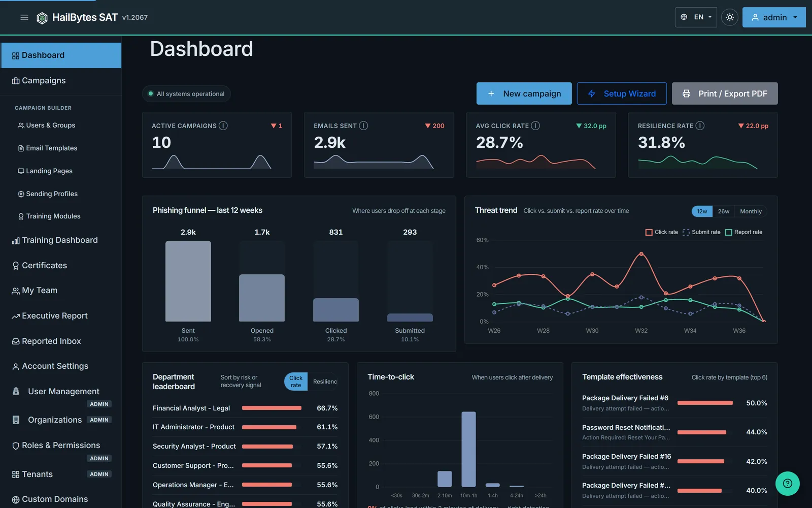This screenshot has width=812, height=508.
Task: Click Package Delivery Failed #6 rate bar
Action: (x=705, y=403)
